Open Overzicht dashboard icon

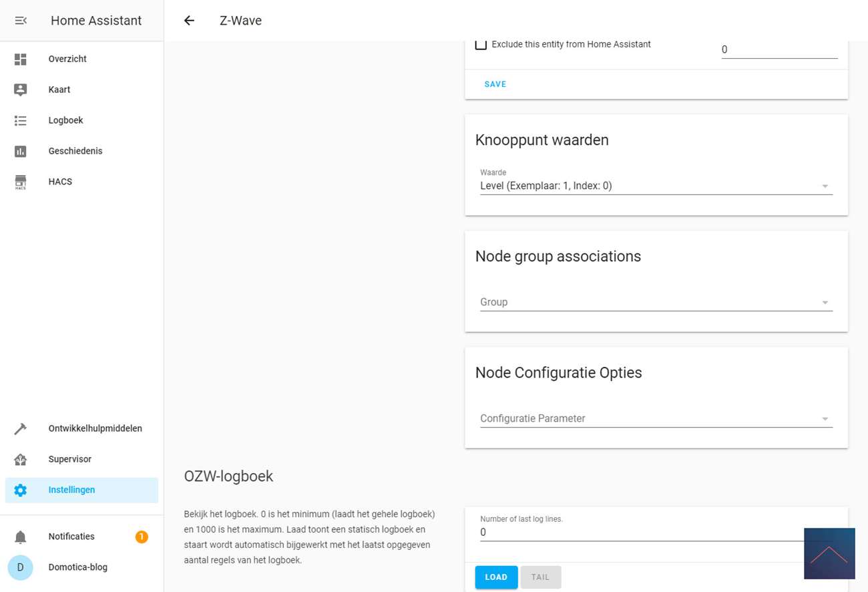pyautogui.click(x=21, y=59)
